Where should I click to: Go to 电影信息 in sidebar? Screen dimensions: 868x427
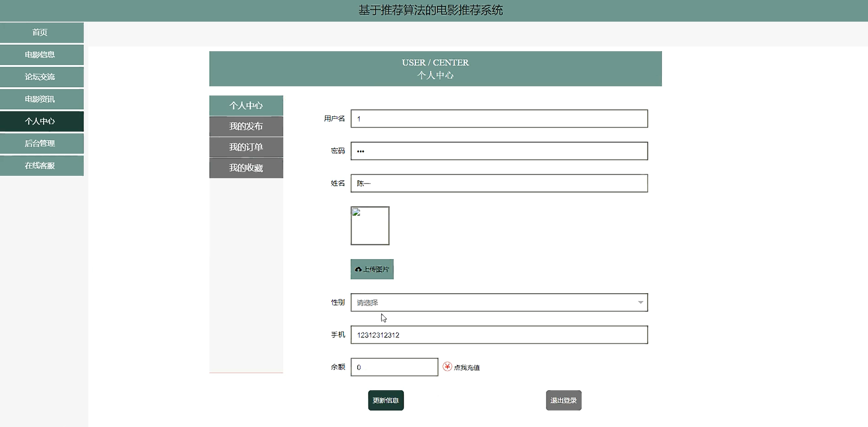tap(42, 55)
